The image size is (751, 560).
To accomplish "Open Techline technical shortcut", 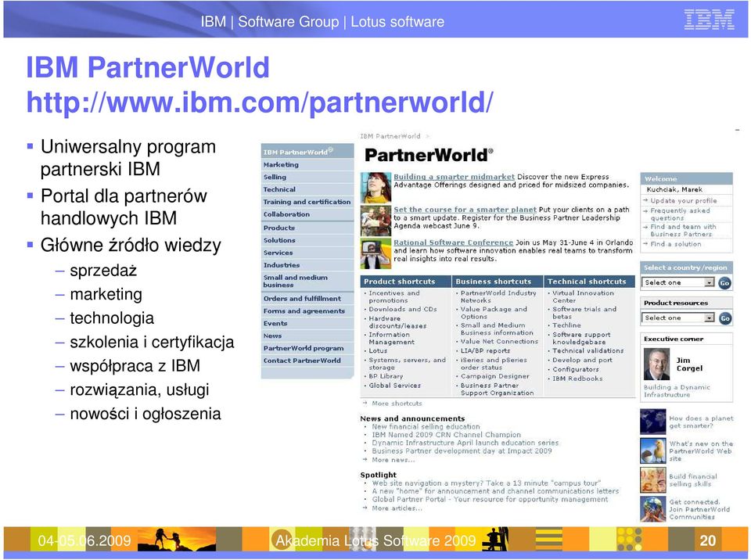I will point(566,325).
